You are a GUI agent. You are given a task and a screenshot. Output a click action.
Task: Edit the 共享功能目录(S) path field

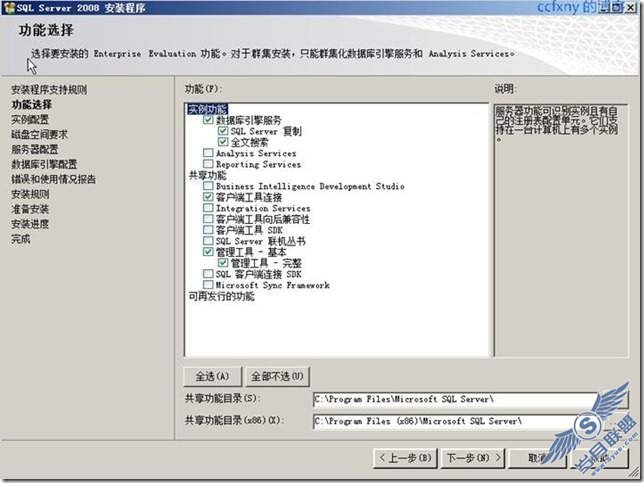tap(455, 399)
